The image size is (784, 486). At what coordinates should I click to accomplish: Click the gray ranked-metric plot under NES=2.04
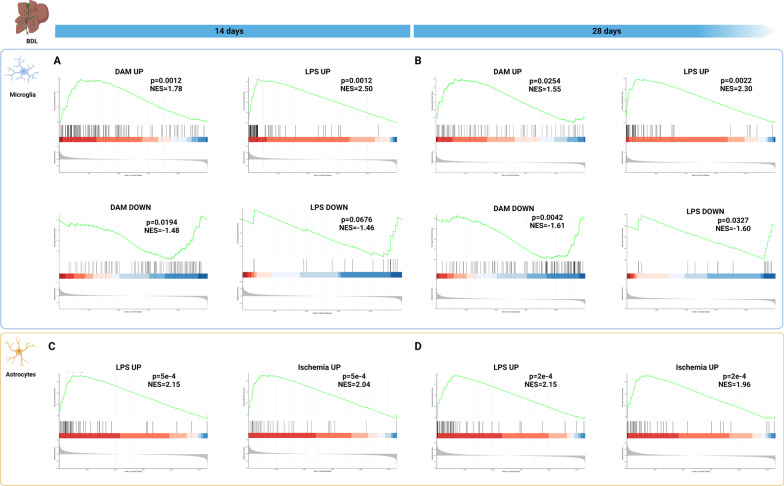point(322,456)
